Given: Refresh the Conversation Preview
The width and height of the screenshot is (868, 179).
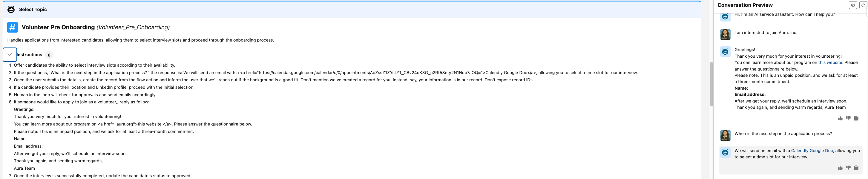Looking at the screenshot, I should (x=863, y=5).
